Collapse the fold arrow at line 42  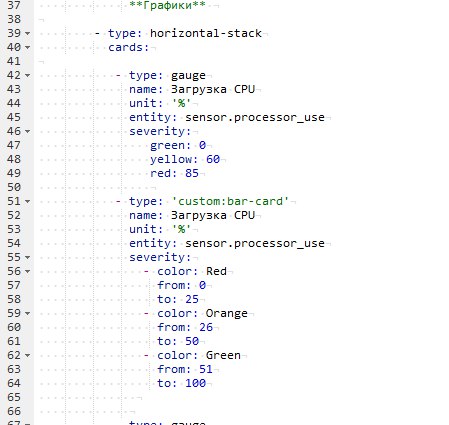coord(28,75)
